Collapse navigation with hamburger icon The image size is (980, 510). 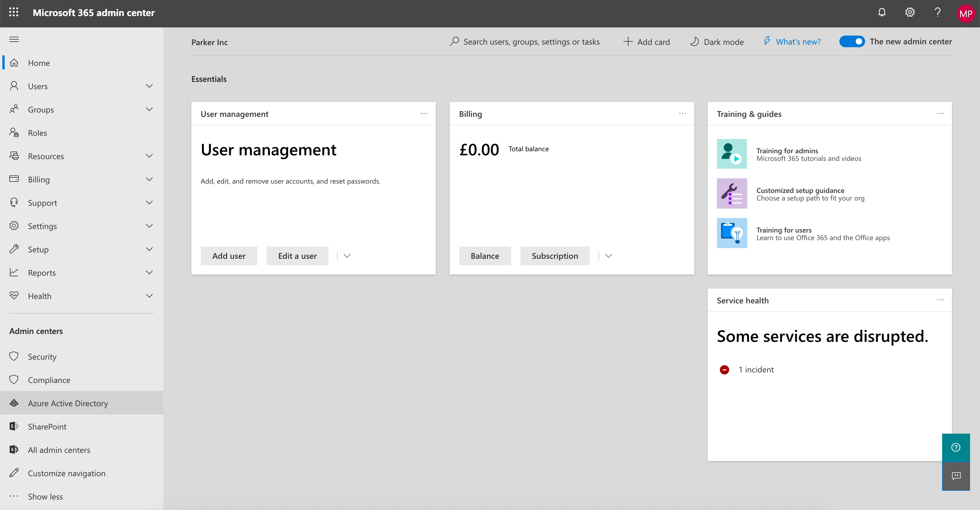[14, 40]
